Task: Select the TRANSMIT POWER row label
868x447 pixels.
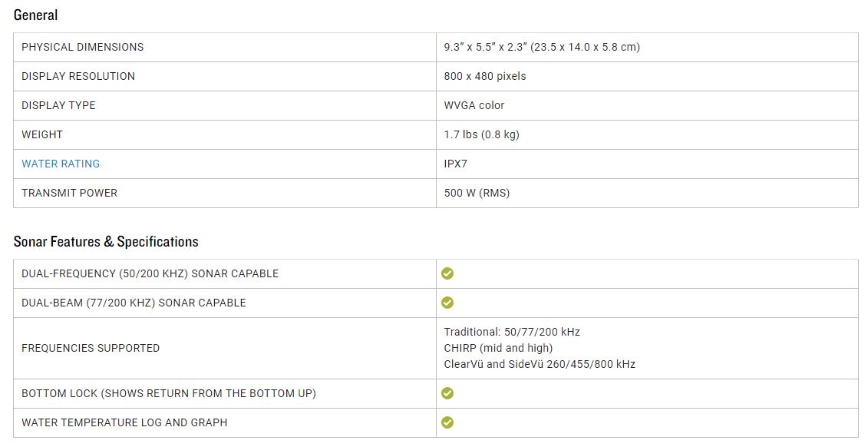Action: tap(69, 193)
